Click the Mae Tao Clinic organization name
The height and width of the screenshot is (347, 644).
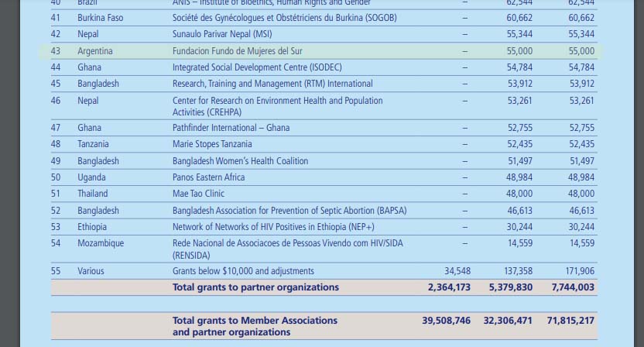199,194
